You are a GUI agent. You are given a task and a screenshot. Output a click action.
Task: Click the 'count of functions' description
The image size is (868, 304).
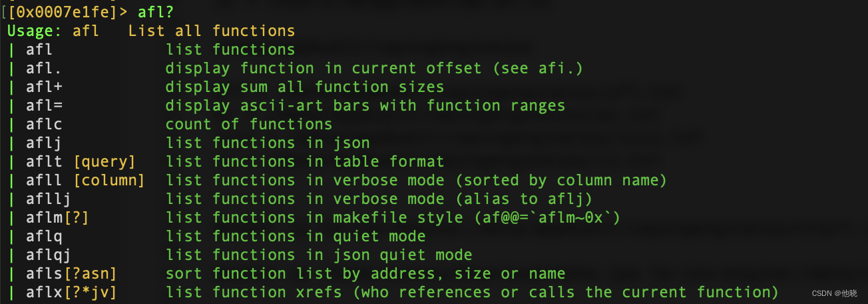[x=248, y=124]
